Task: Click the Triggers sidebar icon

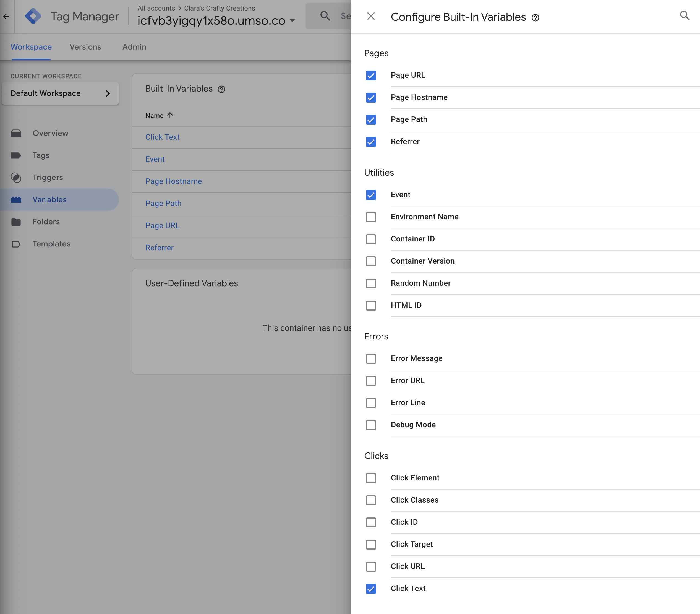Action: 16,178
